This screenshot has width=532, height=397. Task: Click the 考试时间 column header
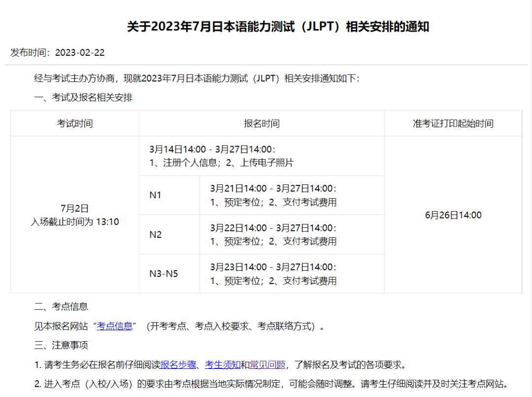[x=75, y=123]
